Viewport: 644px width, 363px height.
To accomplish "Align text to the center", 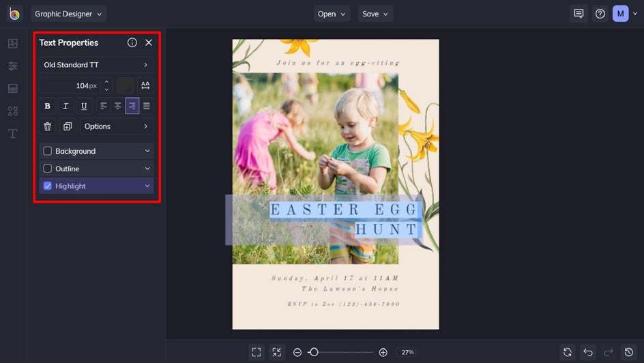I will click(118, 106).
